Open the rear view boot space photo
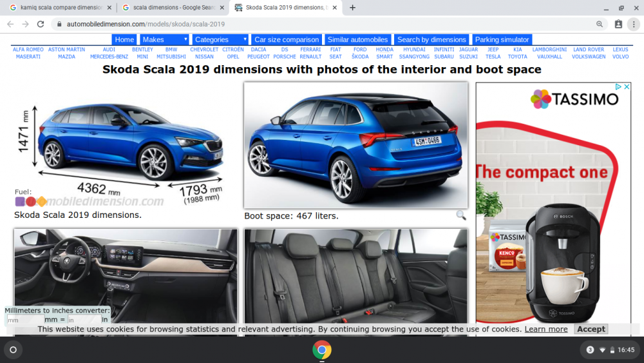 point(355,145)
